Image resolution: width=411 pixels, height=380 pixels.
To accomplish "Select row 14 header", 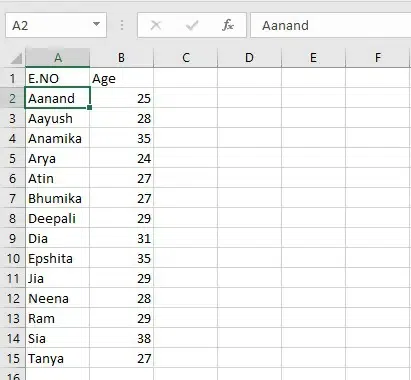I will (13, 338).
